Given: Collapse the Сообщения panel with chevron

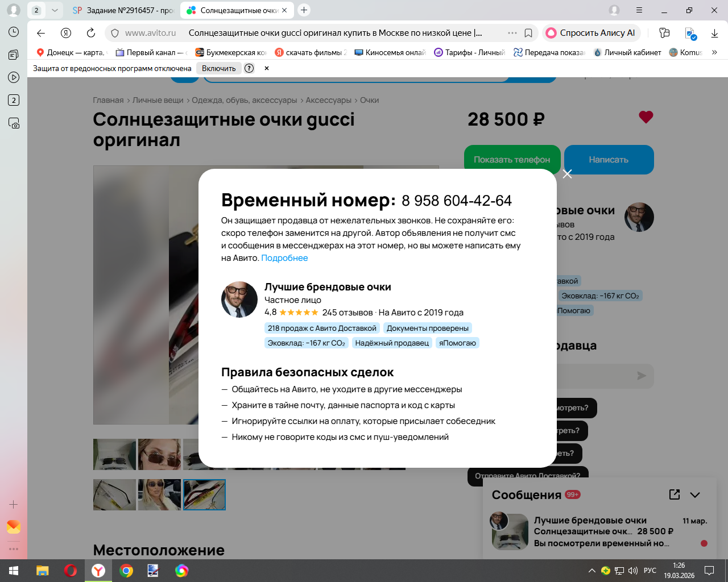Looking at the screenshot, I should coord(695,495).
